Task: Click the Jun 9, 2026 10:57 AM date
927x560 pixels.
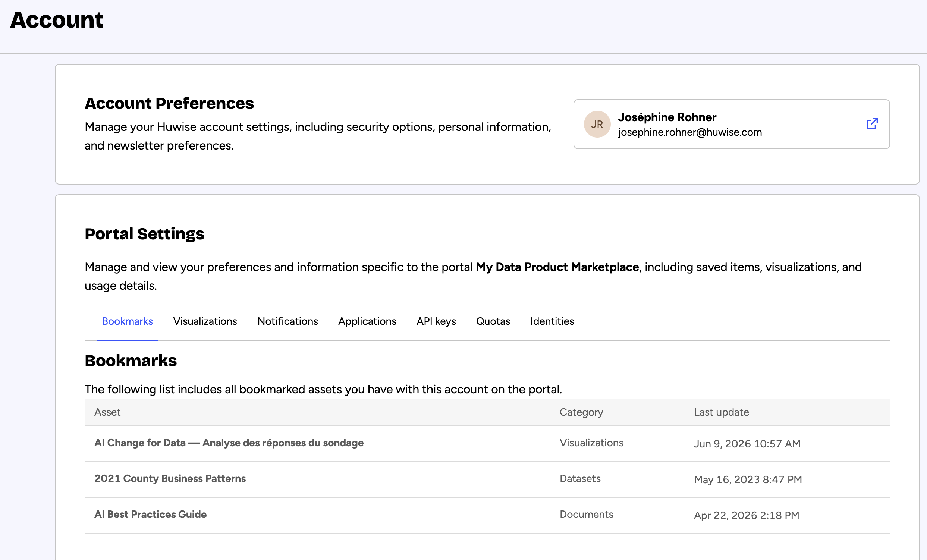Action: click(x=747, y=444)
